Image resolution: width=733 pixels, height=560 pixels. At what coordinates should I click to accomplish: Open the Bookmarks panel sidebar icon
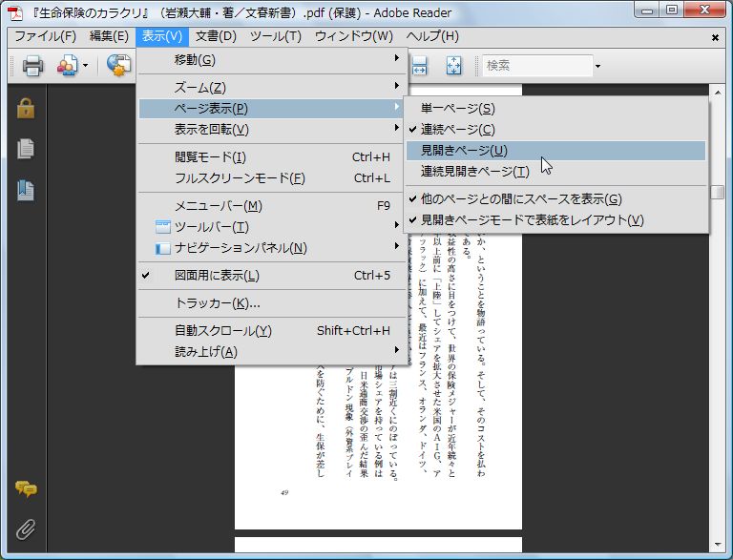[26, 190]
